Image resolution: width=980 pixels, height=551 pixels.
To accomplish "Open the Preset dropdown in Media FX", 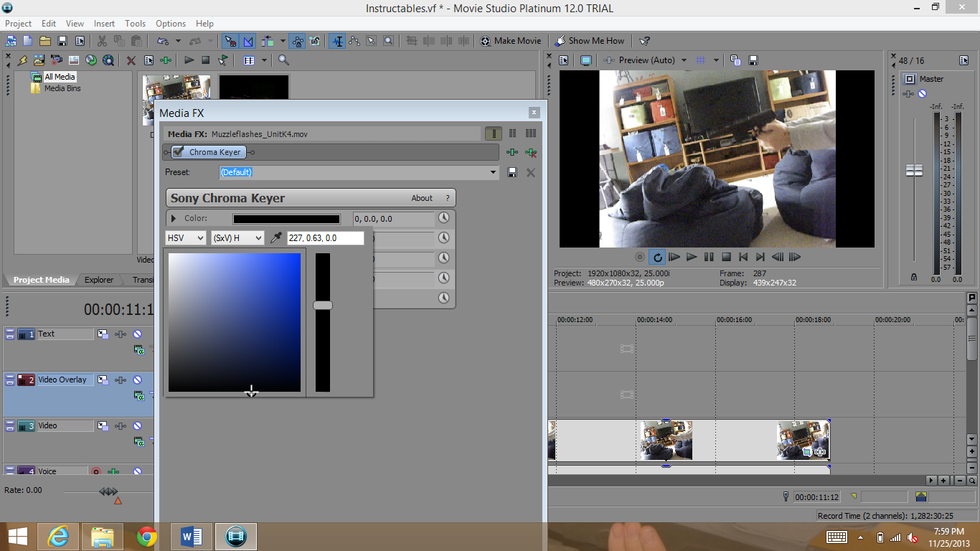I will [x=493, y=172].
